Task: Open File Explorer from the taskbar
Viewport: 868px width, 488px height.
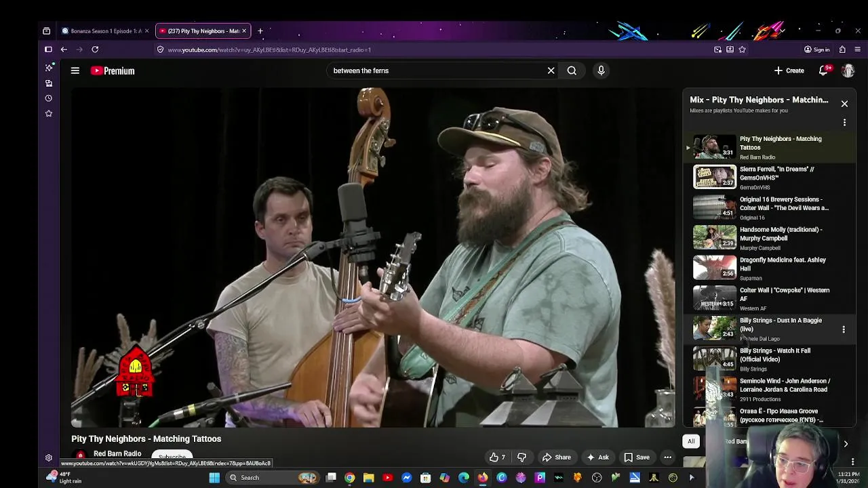Action: point(368,478)
